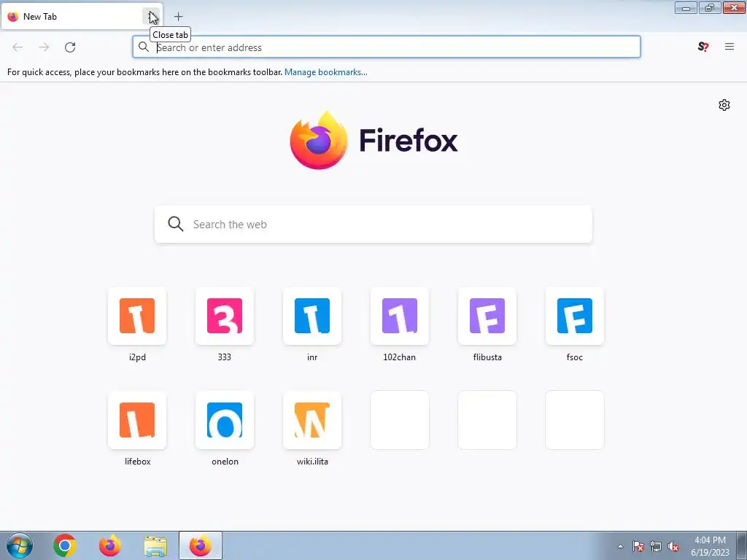The image size is (747, 560).
Task: Open File Explorer from taskbar
Action: point(155,545)
